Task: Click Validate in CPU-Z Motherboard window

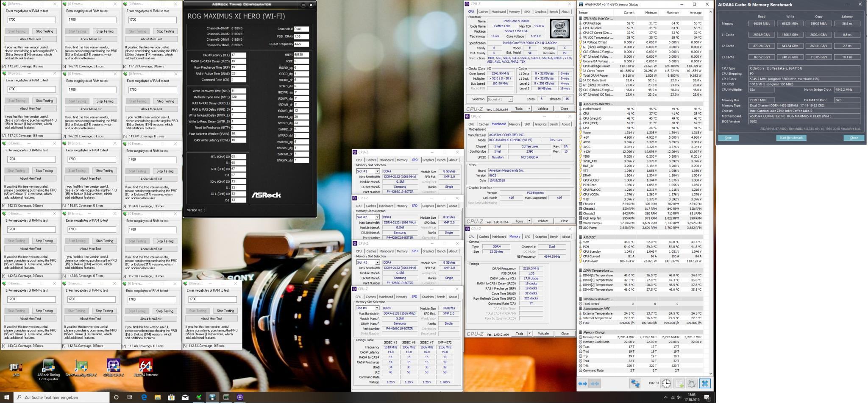Action: pyautogui.click(x=543, y=221)
